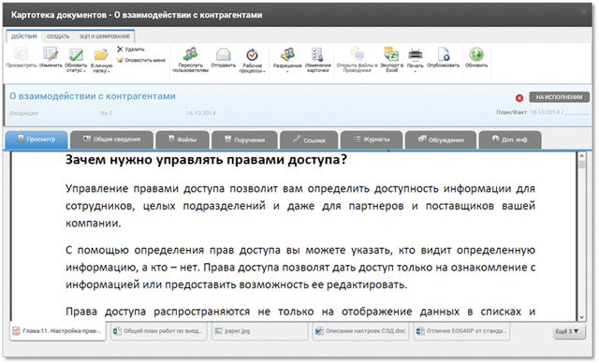Viewport: 599px width, 364px height.
Task: Open the Ссылки tab
Action: [309, 139]
